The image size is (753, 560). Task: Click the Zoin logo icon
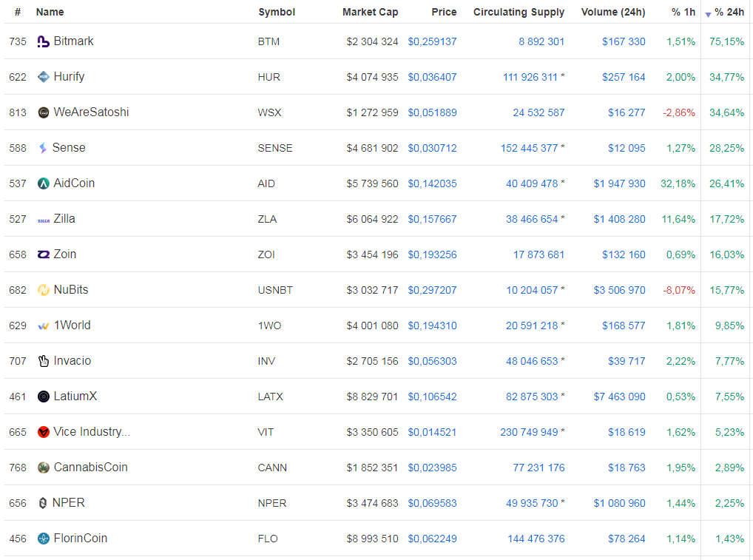tap(43, 254)
